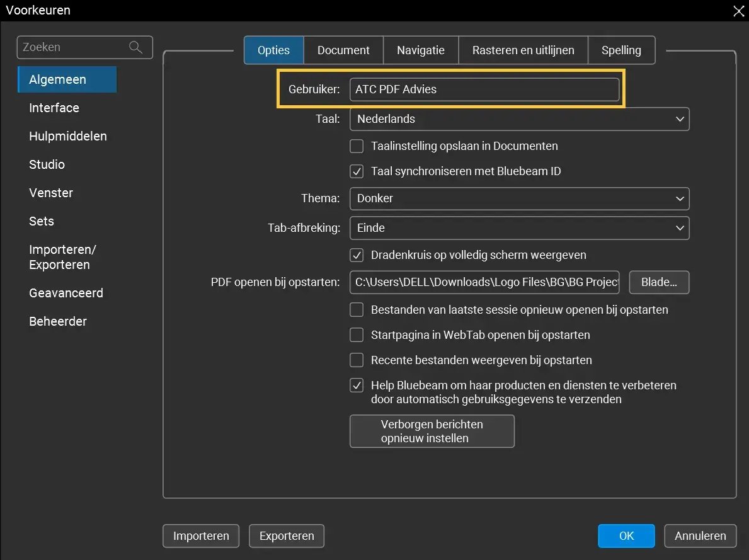Open the Navigatie tab

tap(421, 50)
